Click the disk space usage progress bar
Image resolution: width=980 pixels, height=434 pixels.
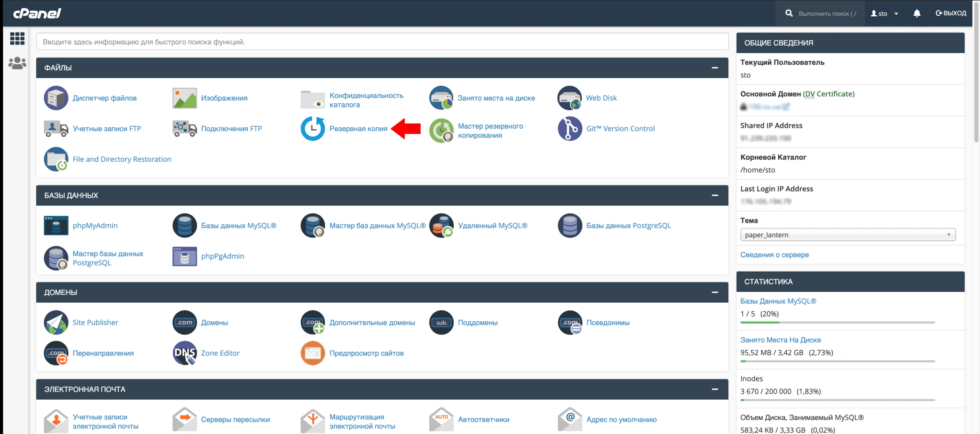(x=838, y=361)
